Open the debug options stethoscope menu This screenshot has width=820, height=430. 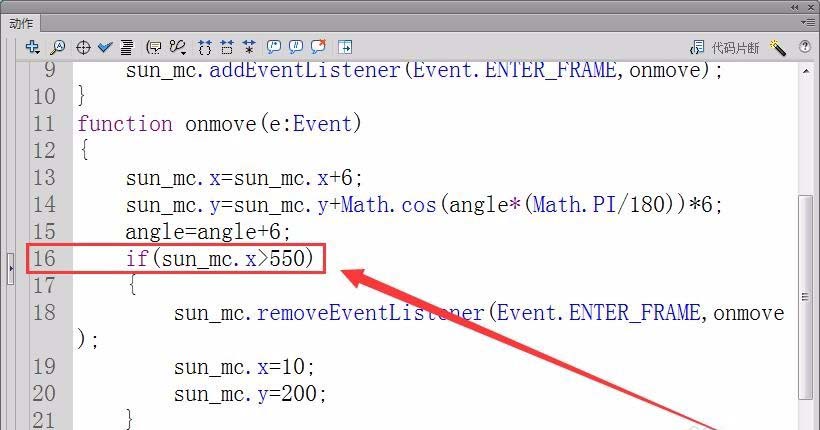(178, 48)
